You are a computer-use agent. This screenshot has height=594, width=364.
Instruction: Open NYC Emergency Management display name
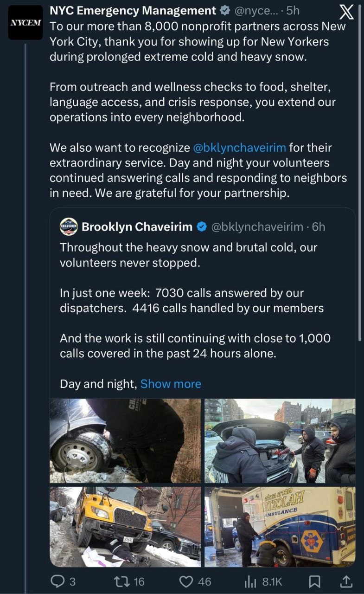133,10
